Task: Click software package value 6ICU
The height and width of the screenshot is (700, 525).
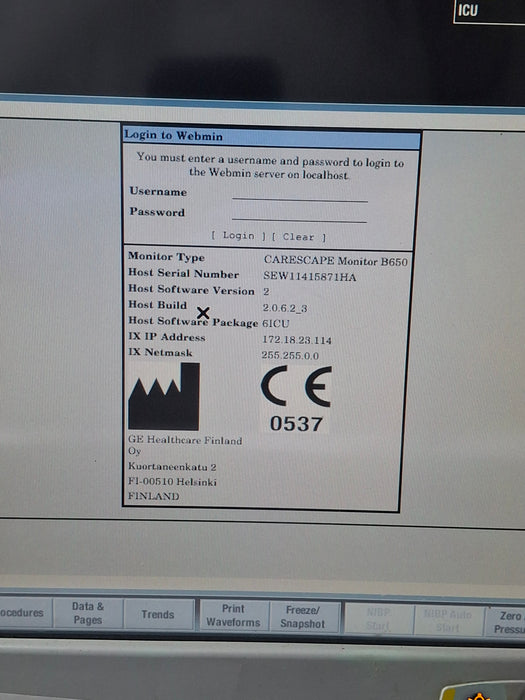Action: (x=276, y=323)
